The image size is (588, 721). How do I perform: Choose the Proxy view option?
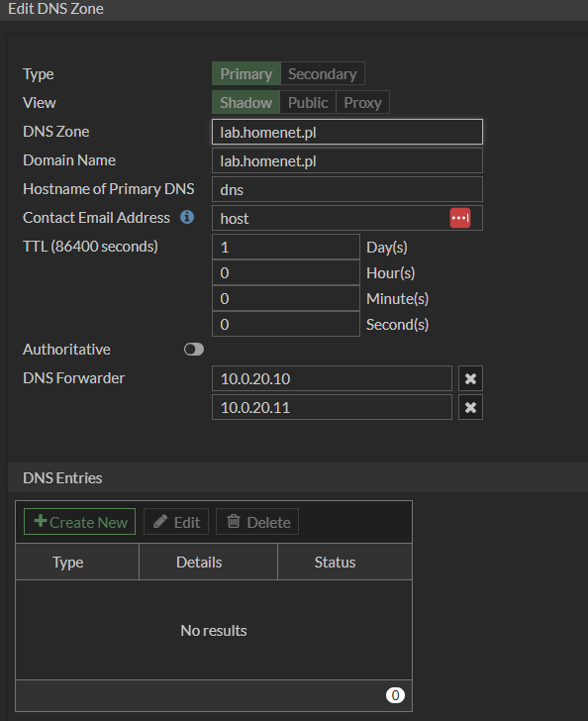pos(362,102)
